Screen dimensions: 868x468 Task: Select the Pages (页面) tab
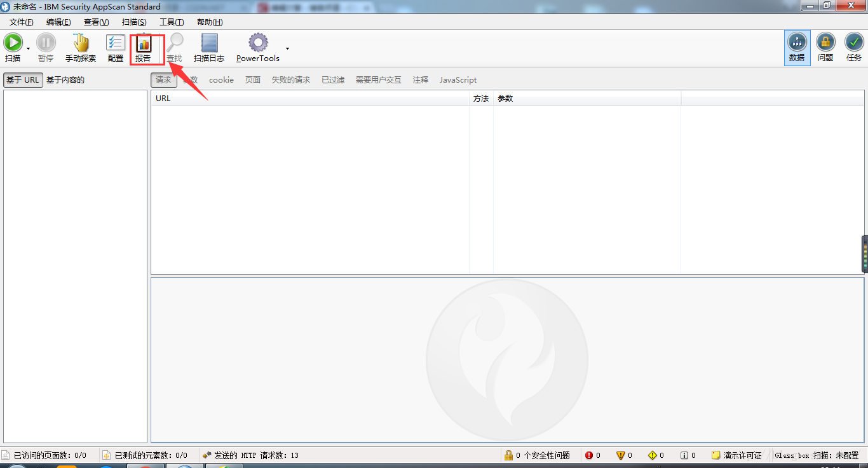(x=253, y=80)
